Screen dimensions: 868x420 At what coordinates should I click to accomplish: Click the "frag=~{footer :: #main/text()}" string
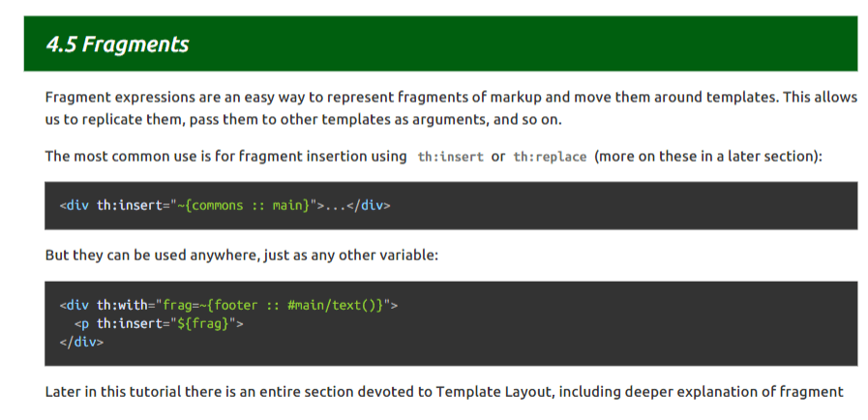click(x=274, y=305)
